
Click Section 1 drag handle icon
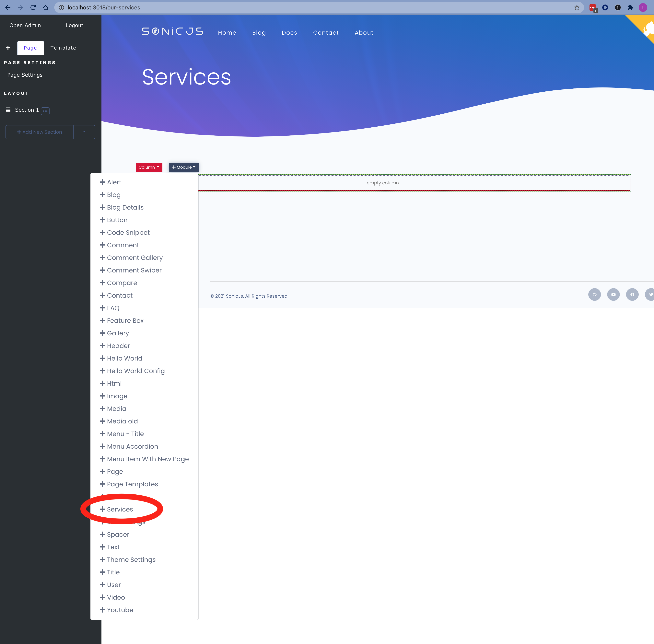point(8,109)
